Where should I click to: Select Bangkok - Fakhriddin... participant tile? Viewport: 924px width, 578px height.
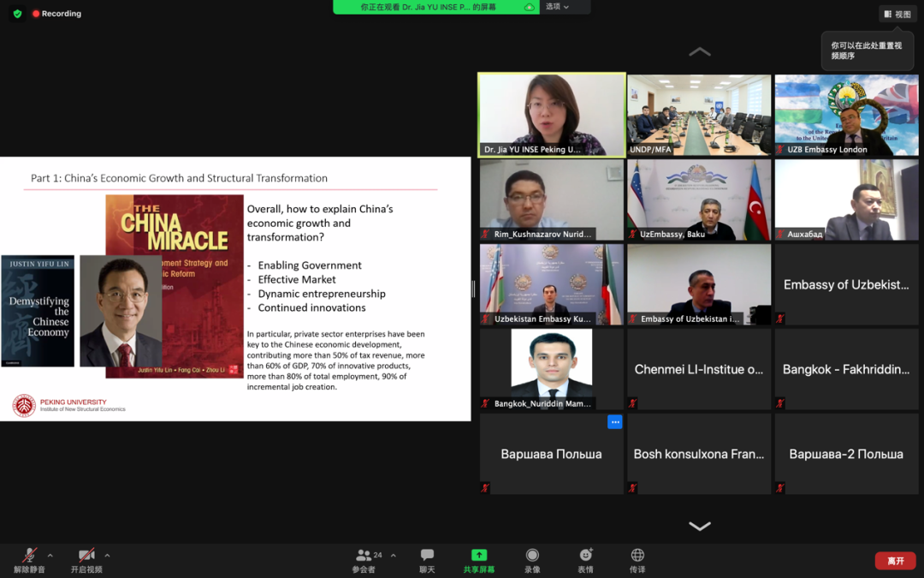pyautogui.click(x=846, y=369)
